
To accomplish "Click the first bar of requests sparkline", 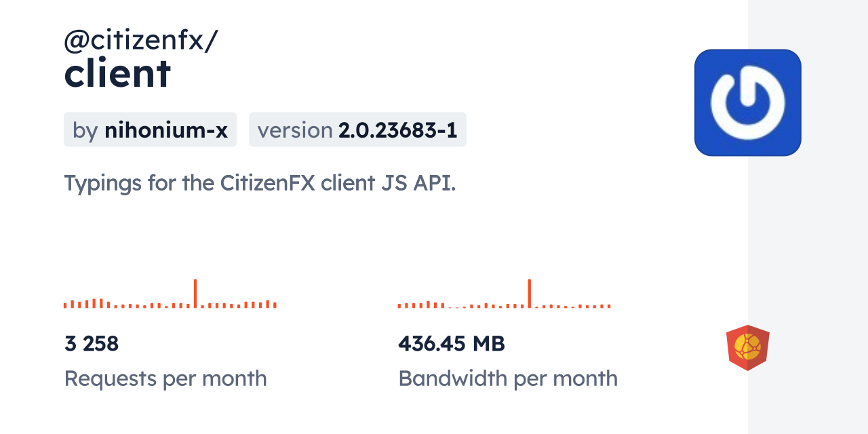I will [65, 305].
